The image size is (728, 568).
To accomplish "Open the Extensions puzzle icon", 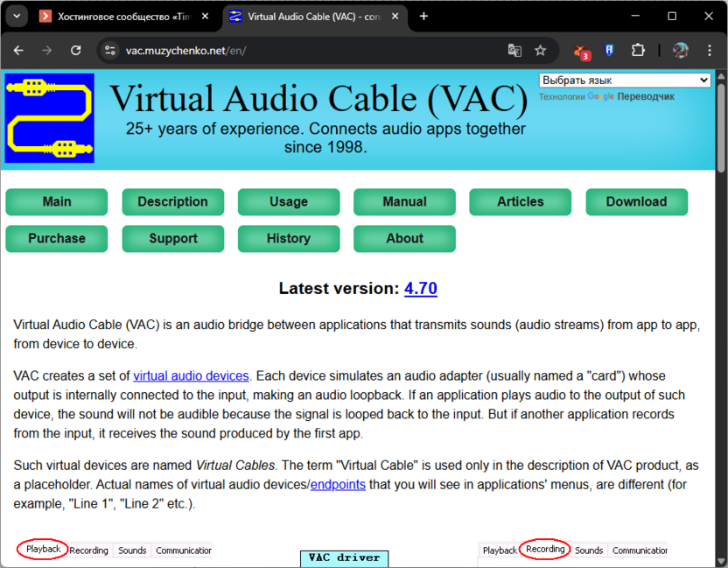I will [x=638, y=50].
